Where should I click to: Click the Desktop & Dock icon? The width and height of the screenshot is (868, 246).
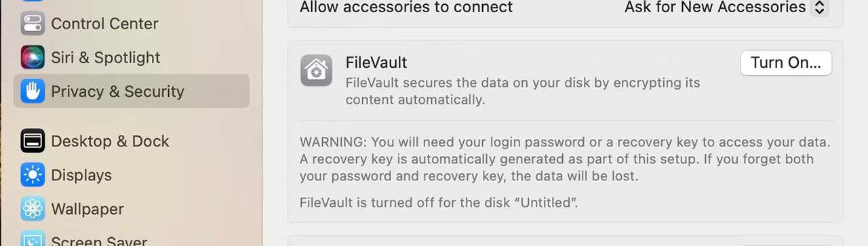tap(33, 141)
